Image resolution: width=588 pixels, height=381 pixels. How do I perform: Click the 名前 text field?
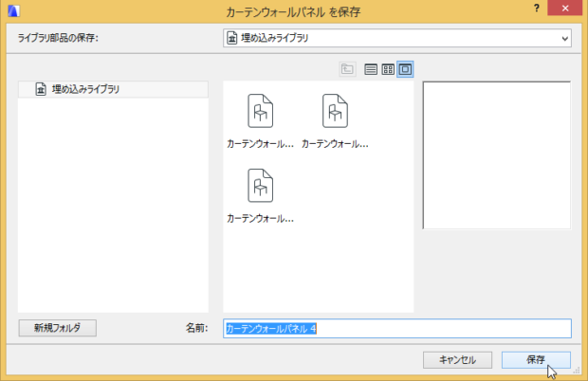click(397, 329)
